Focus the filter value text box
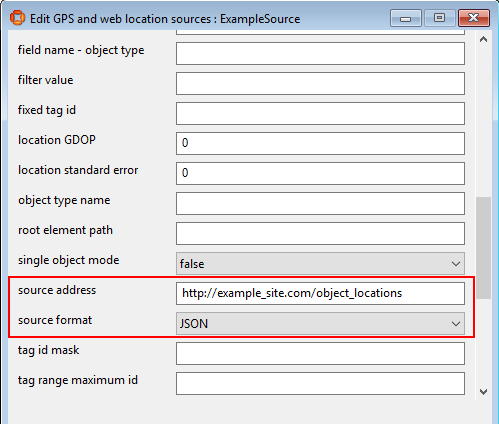Viewport: 499px width, 424px height. 320,83
